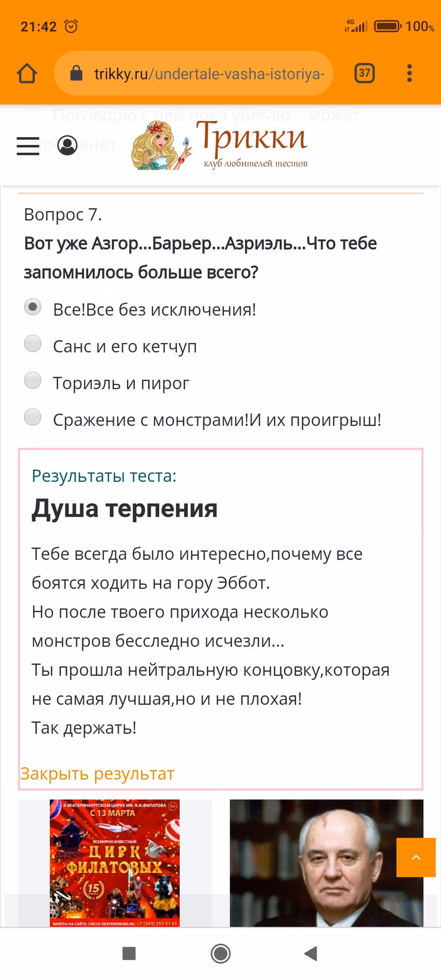Open the user profile icon
Image resolution: width=441 pixels, height=980 pixels.
pos(67,145)
